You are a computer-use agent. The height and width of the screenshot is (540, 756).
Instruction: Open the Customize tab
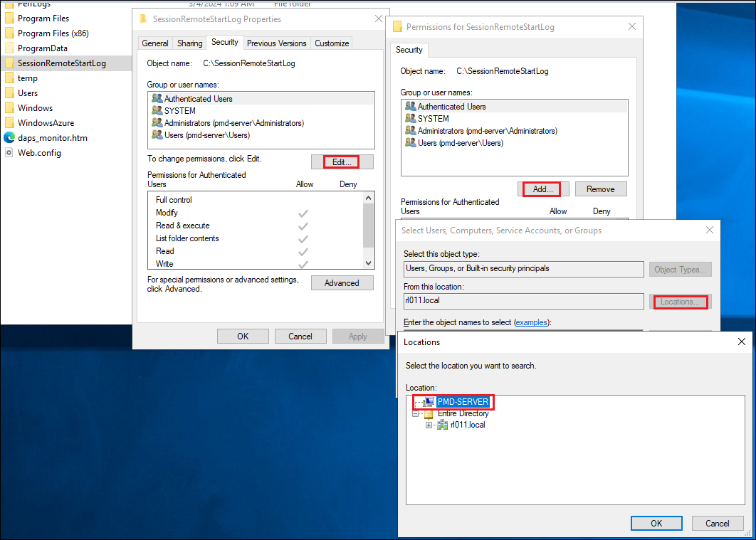[x=332, y=43]
